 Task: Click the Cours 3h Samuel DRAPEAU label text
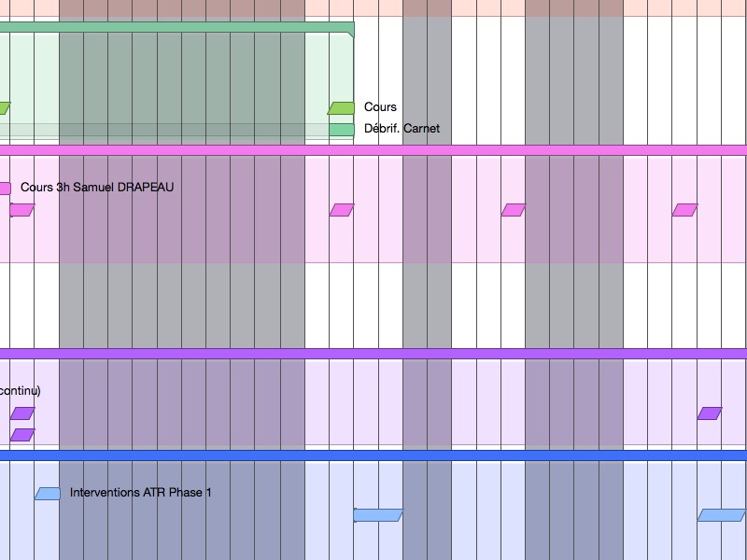click(x=96, y=188)
